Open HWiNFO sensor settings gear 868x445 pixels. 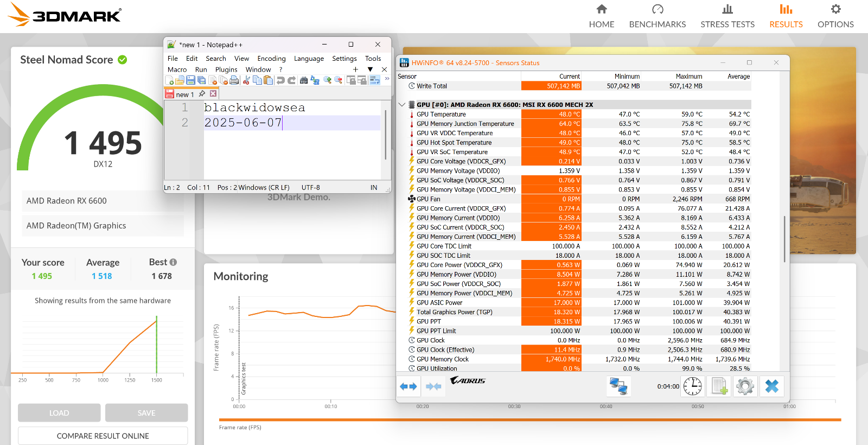click(745, 386)
